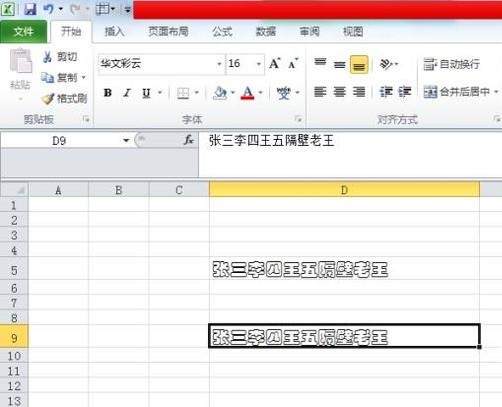The width and height of the screenshot is (502, 407).
Task: Toggle 自动换行 wrap text
Action: 451,64
